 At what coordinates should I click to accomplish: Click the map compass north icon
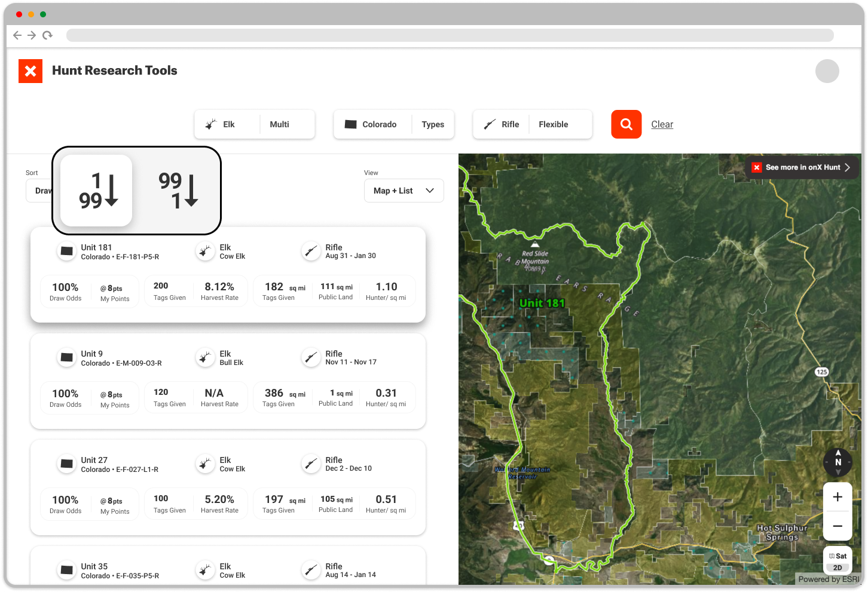tap(838, 462)
